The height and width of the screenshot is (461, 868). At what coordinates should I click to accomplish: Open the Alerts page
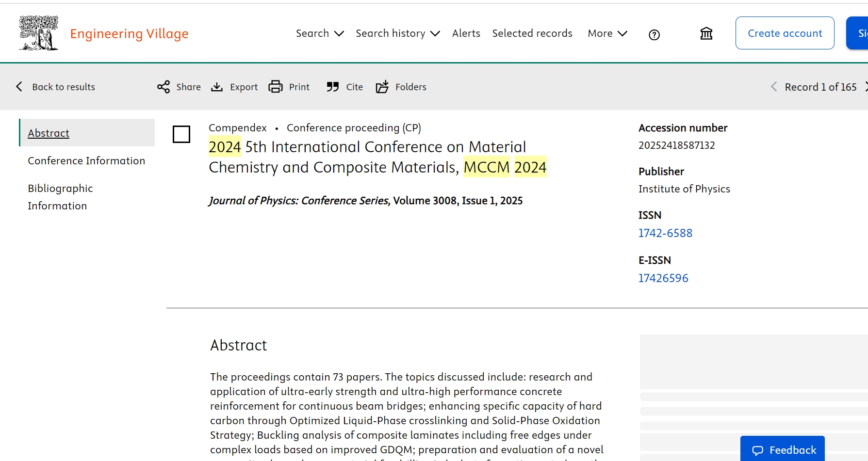click(466, 33)
